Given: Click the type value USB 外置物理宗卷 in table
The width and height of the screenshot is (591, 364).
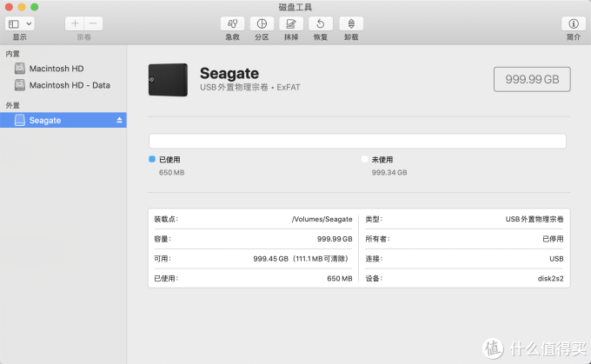Looking at the screenshot, I should tap(535, 219).
